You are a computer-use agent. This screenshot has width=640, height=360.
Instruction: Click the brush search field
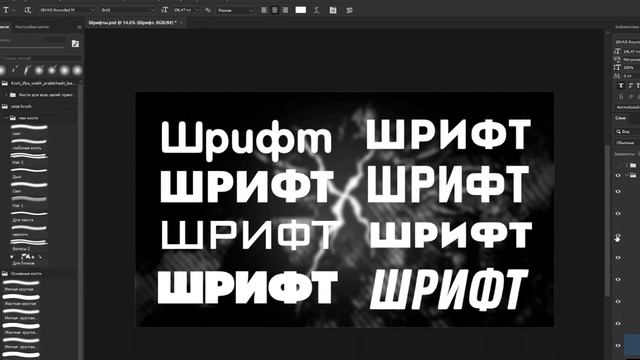click(41, 58)
